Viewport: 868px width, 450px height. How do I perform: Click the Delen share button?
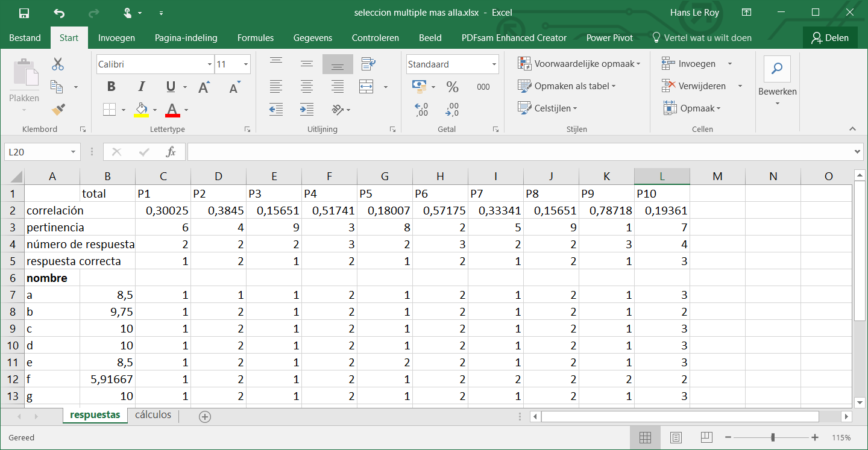pyautogui.click(x=830, y=38)
